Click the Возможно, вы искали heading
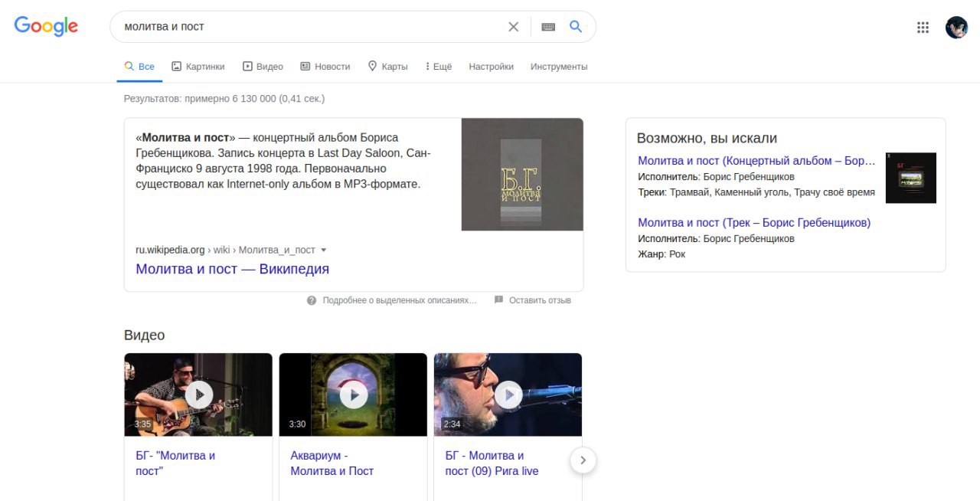 pyautogui.click(x=707, y=138)
